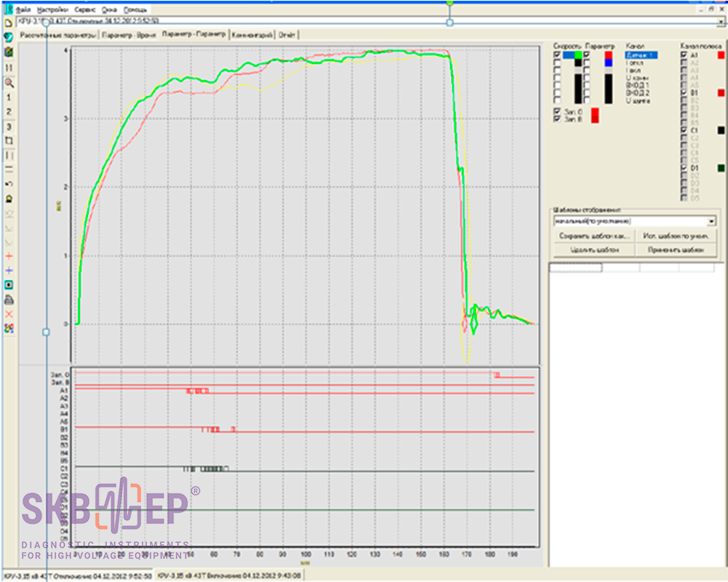Uncheck the B1 pole channel checkbox

point(684,93)
